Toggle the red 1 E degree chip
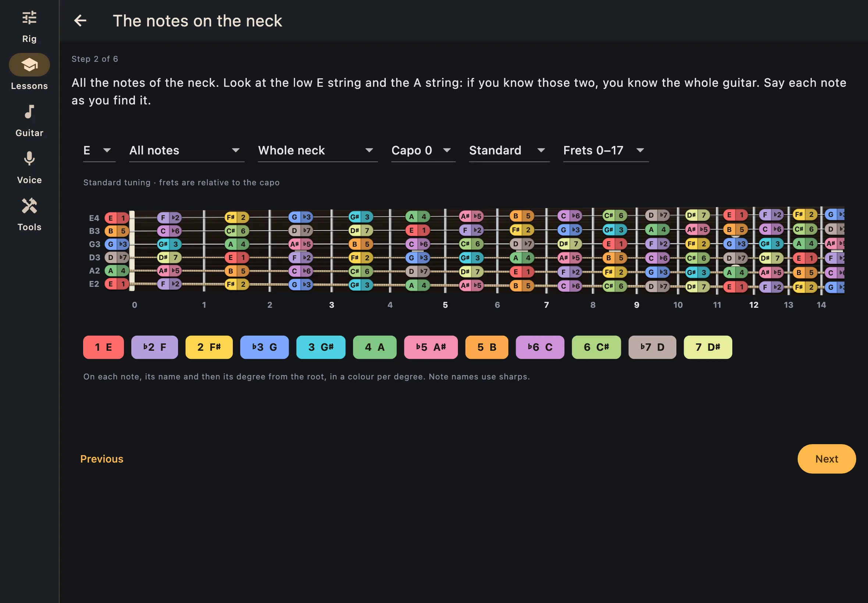 104,347
